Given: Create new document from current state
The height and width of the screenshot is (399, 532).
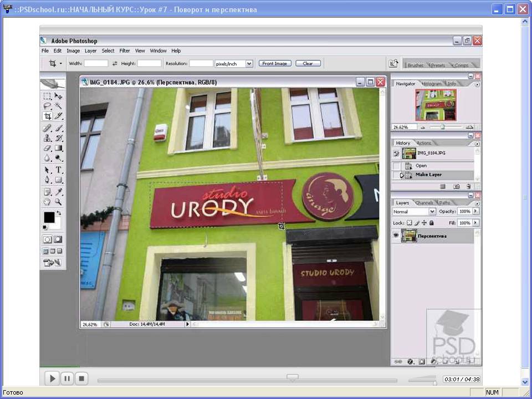Looking at the screenshot, I should [x=443, y=186].
